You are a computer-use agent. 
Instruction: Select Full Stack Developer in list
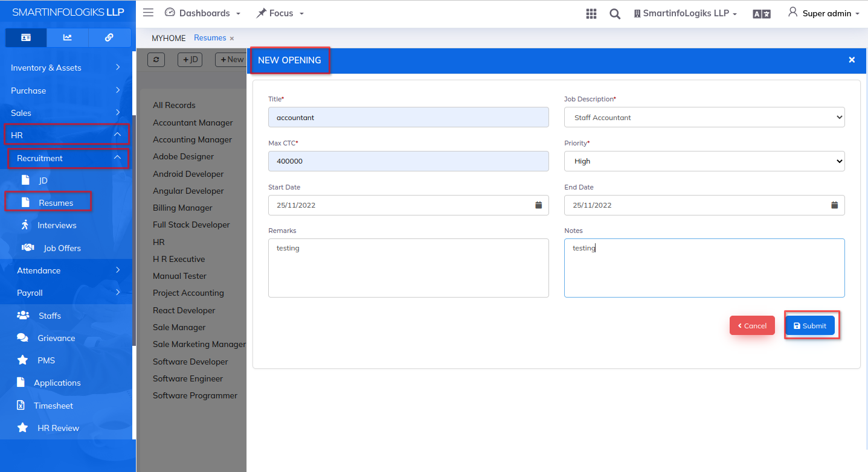(191, 225)
